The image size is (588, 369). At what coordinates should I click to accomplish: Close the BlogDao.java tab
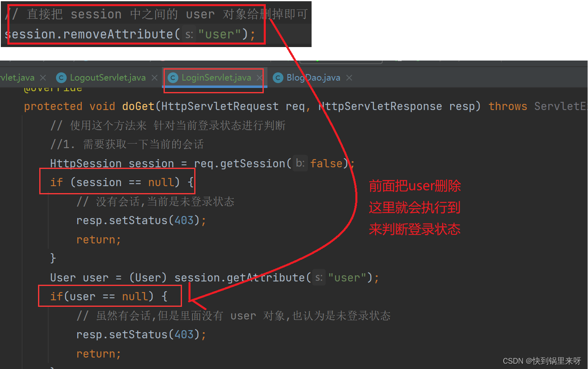pyautogui.click(x=349, y=78)
